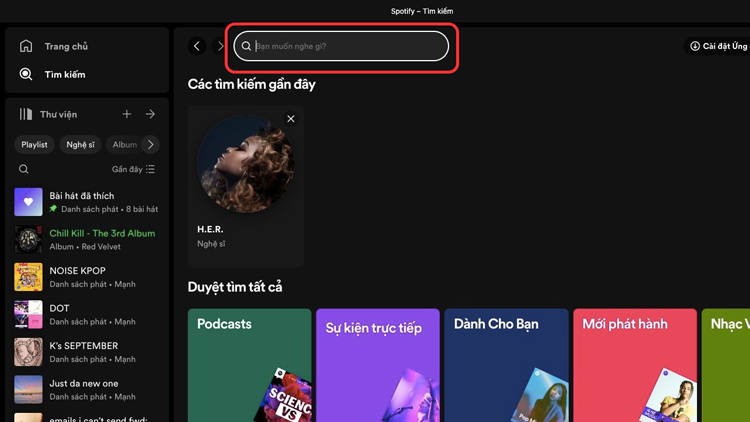750x422 pixels.
Task: Go forward with the right arrow
Action: click(220, 46)
